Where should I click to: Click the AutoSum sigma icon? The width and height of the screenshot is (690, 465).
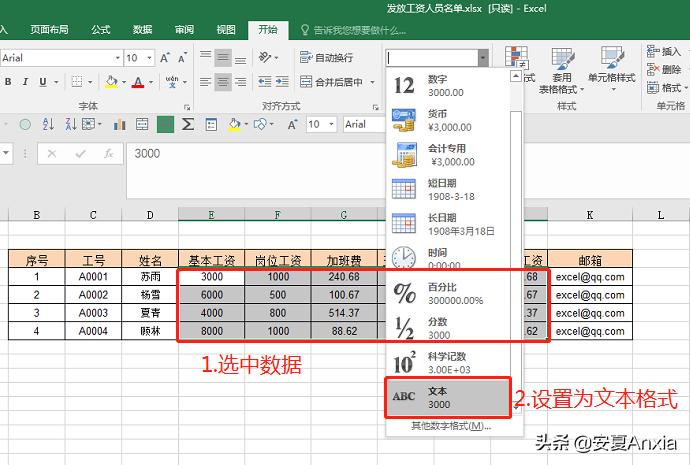click(x=188, y=124)
